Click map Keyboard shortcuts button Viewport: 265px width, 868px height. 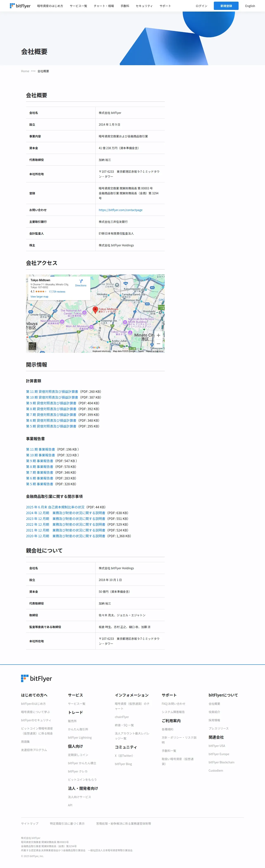tap(102, 351)
